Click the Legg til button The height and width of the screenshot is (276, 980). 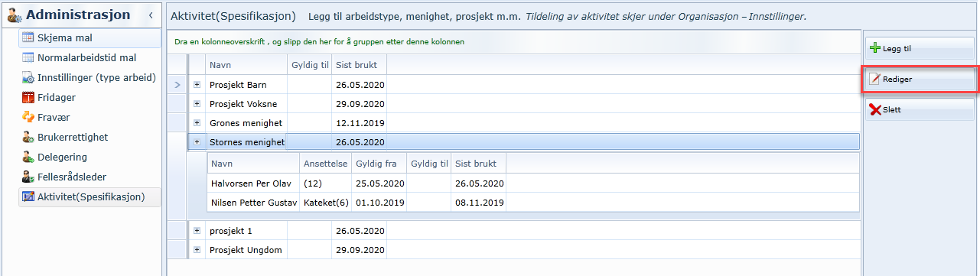920,48
